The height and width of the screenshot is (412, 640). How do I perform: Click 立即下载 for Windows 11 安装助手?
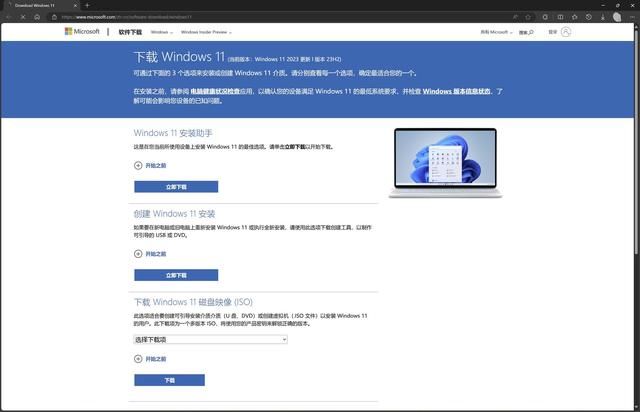[176, 187]
